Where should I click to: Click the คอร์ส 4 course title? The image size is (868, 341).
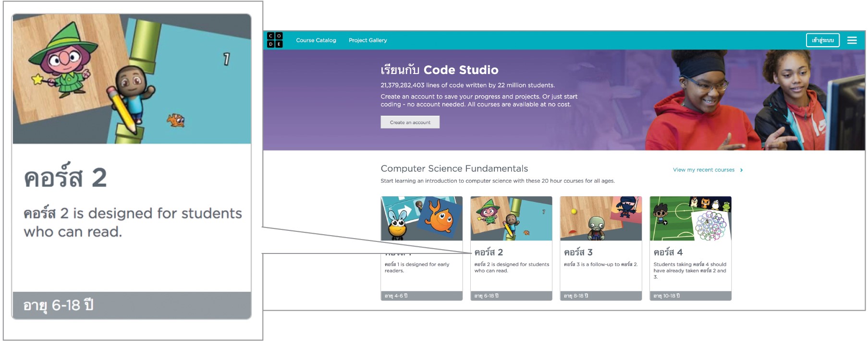click(x=668, y=253)
